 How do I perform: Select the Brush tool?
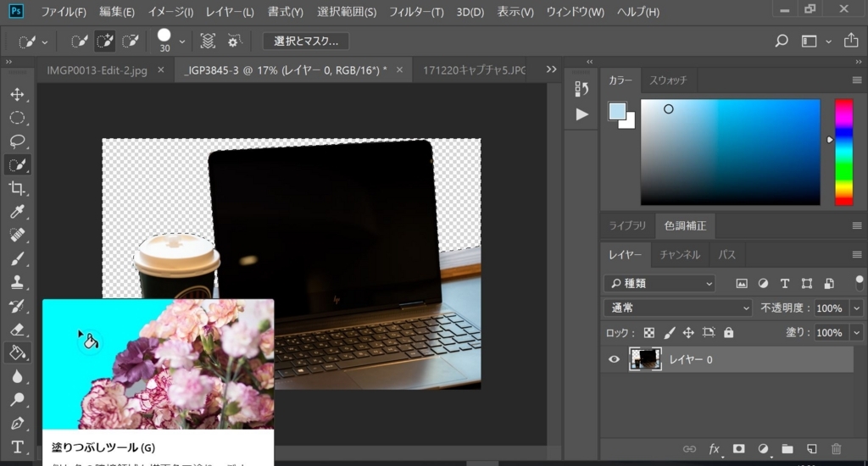pyautogui.click(x=17, y=258)
